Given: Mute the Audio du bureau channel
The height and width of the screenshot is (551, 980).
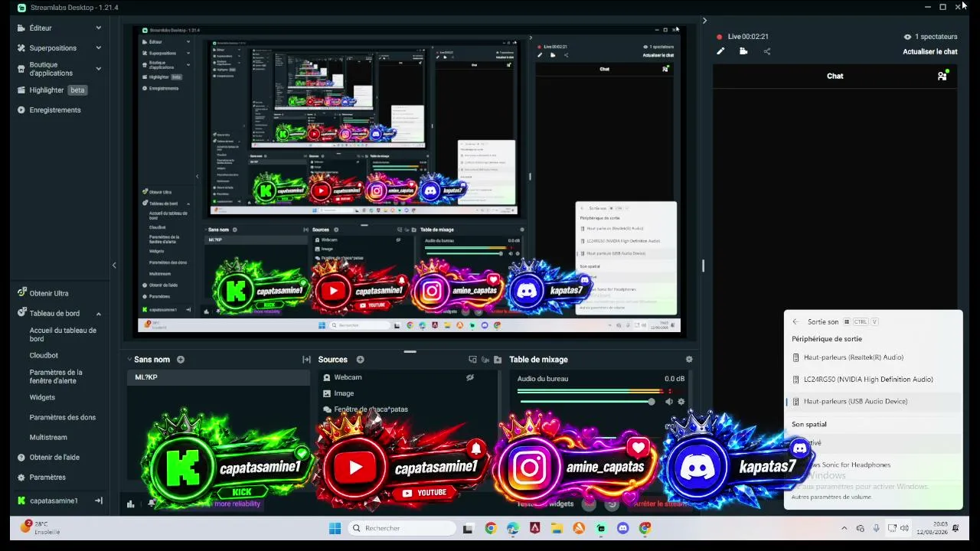Looking at the screenshot, I should [x=669, y=402].
